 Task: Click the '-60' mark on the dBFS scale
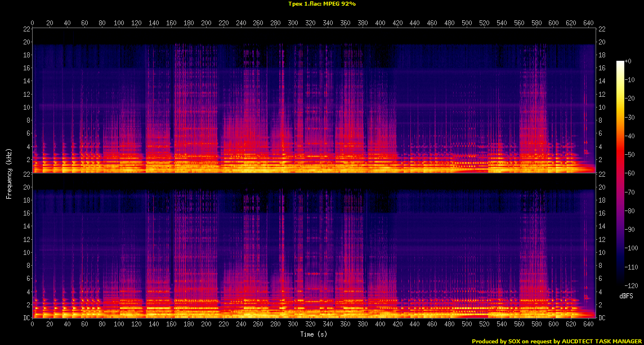tap(630, 173)
